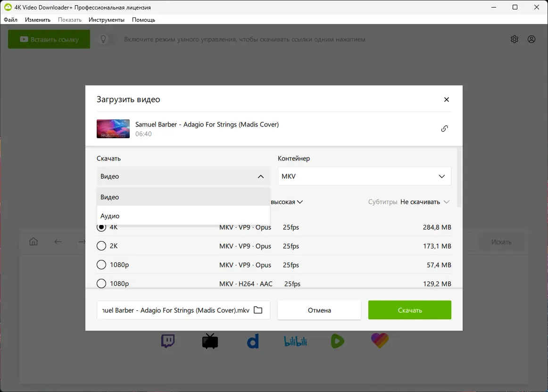The image size is (548, 392).
Task: Toggle the smart mode lightbulb icon
Action: click(103, 39)
